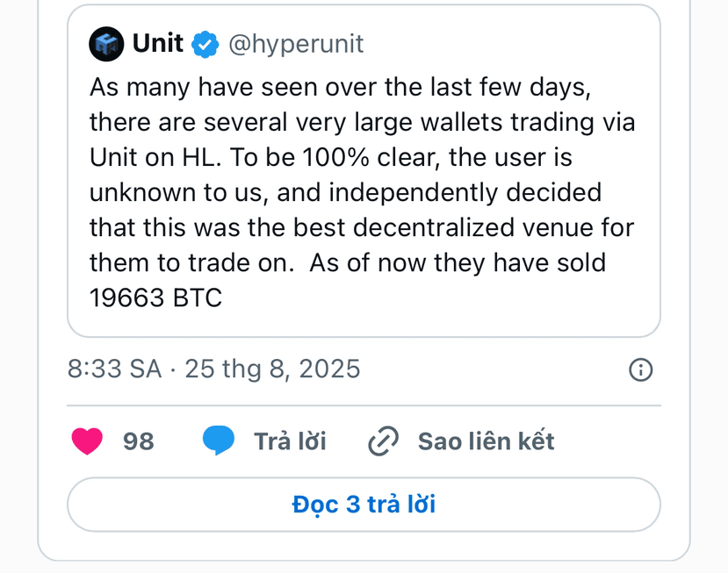This screenshot has height=573, width=728.
Task: Click the line starting As many have seen
Action: 340,87
